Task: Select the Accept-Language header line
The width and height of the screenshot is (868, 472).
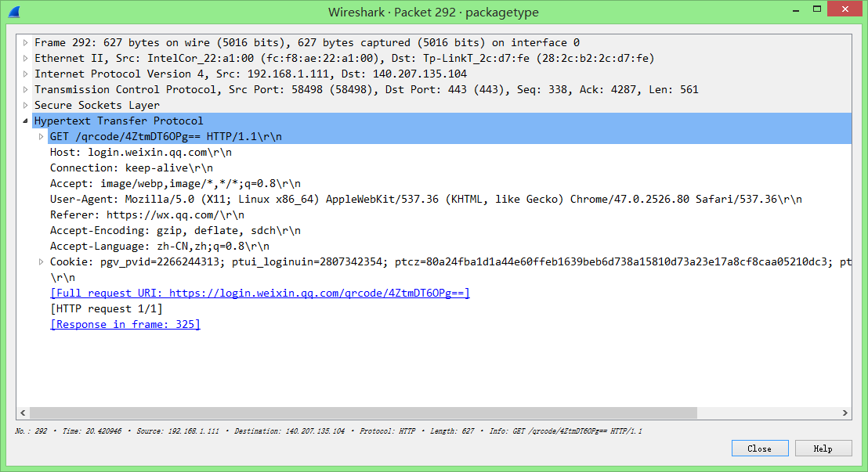Action: click(160, 247)
